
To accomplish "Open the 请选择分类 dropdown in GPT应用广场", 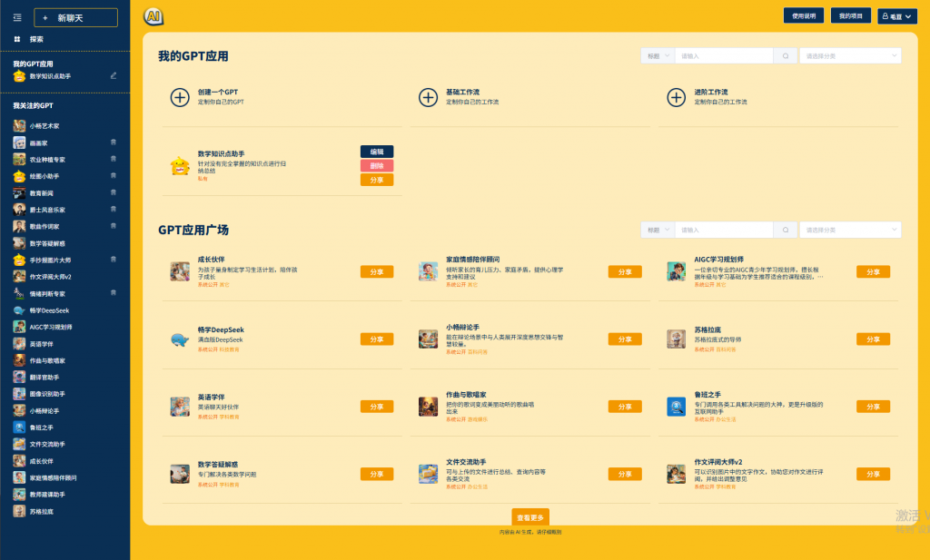I will 850,231.
